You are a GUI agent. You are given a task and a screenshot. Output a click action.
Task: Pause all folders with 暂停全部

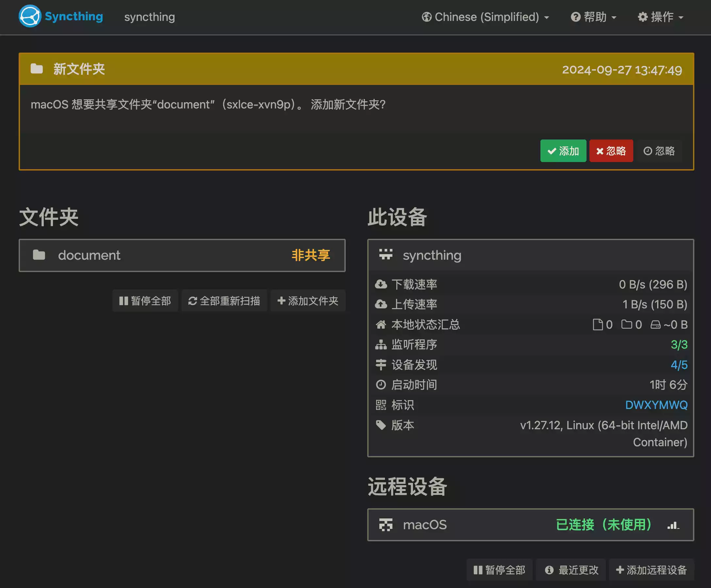145,301
